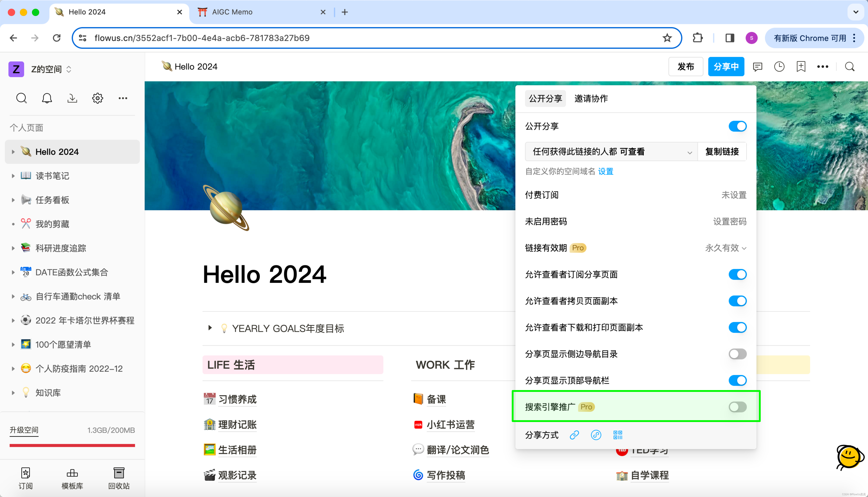Expand the YEARLY GOALS toggle block
Screen dimensions: 868x497
210,328
